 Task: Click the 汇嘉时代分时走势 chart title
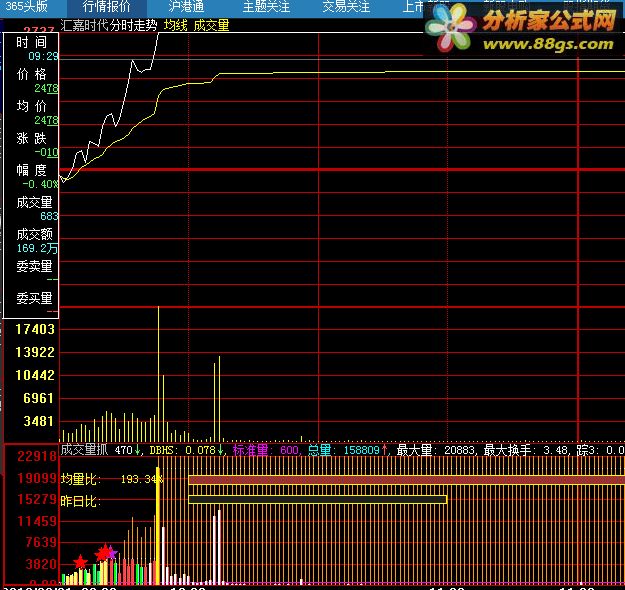coord(109,26)
